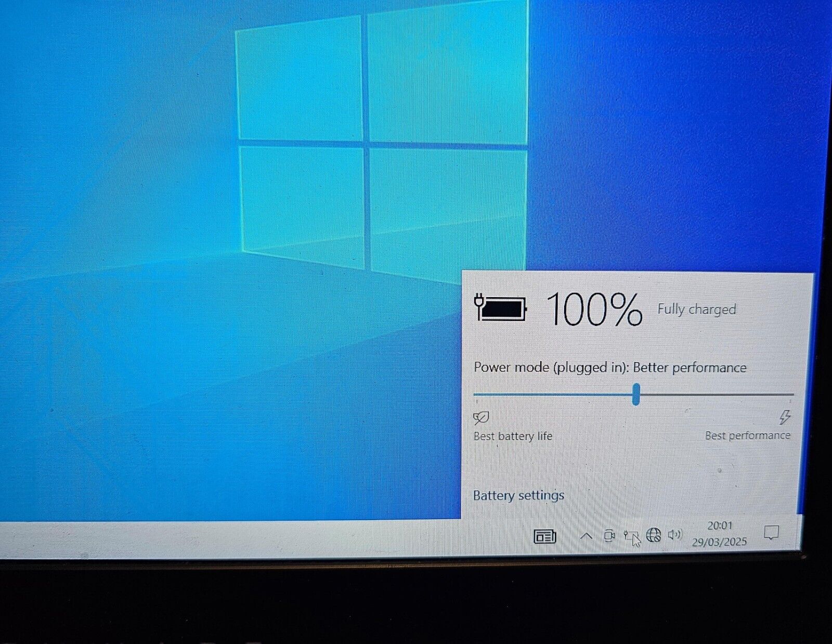Click the 'Fully charged' status text
This screenshot has height=644, width=832.
[x=697, y=309]
